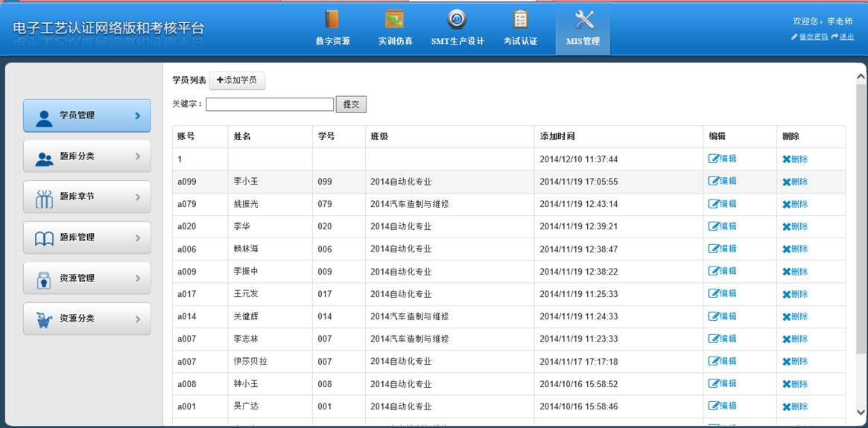Click the 题库章节 sidebar icon
The height and width of the screenshot is (428, 868).
pos(45,197)
